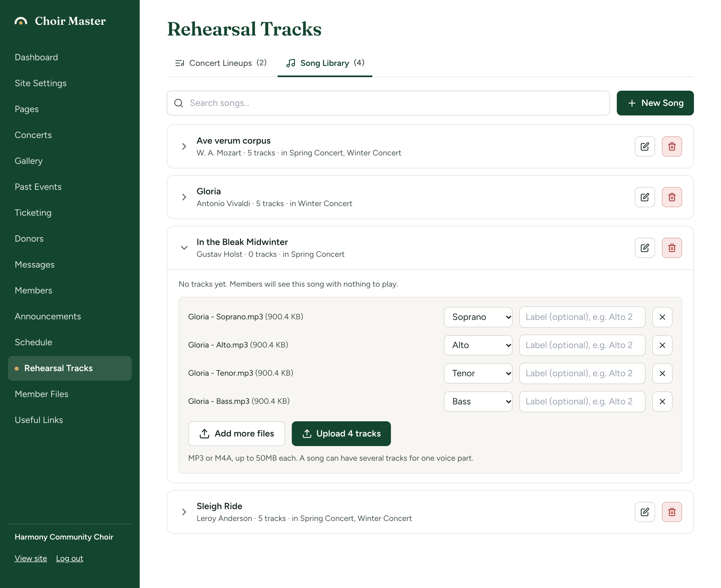
Task: Click Add more files button
Action: 236,434
